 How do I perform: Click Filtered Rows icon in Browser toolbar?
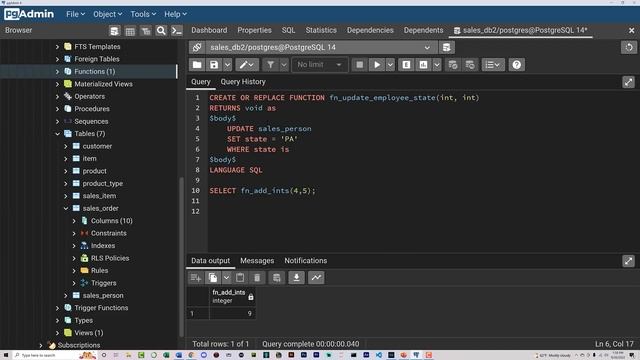click(x=146, y=31)
